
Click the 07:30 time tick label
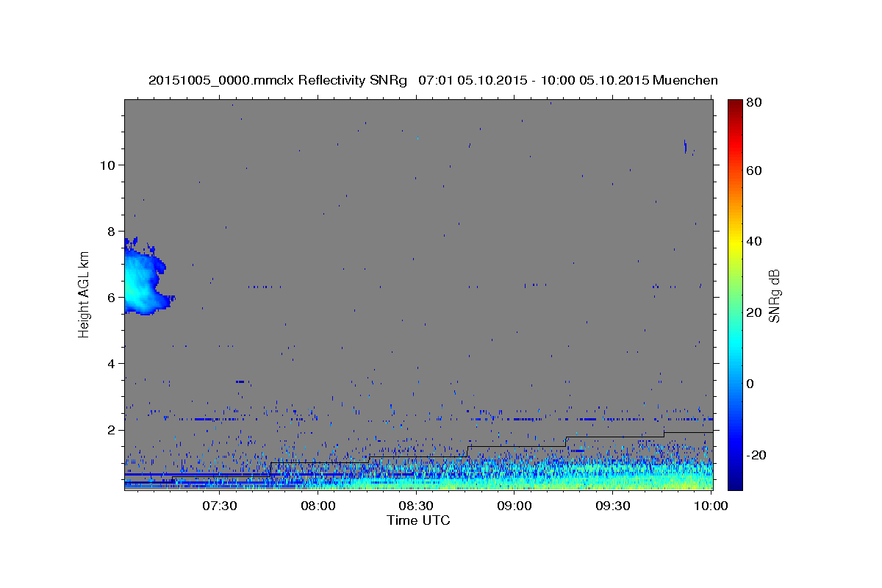click(220, 506)
